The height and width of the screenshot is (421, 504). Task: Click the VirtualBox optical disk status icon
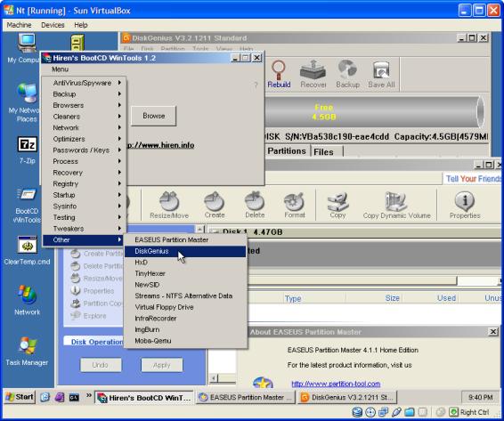click(370, 412)
